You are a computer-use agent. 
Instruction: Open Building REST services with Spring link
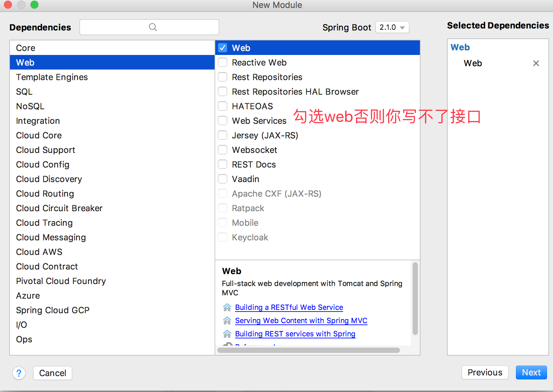click(x=295, y=334)
